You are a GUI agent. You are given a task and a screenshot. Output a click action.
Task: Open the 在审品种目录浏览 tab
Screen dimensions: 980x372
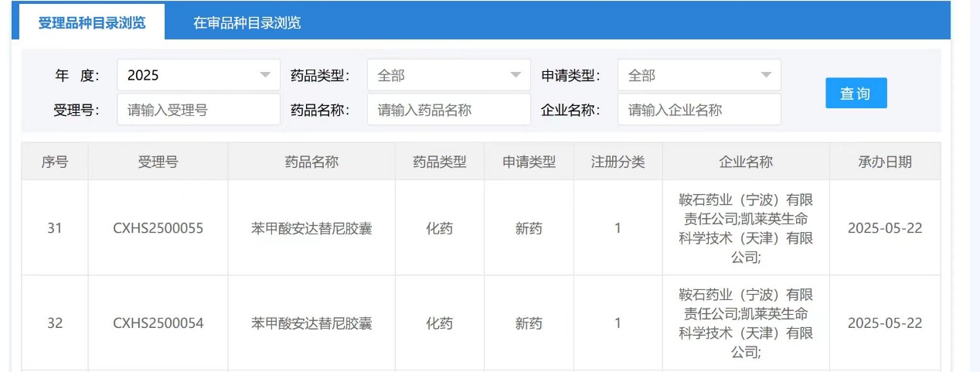point(247,22)
